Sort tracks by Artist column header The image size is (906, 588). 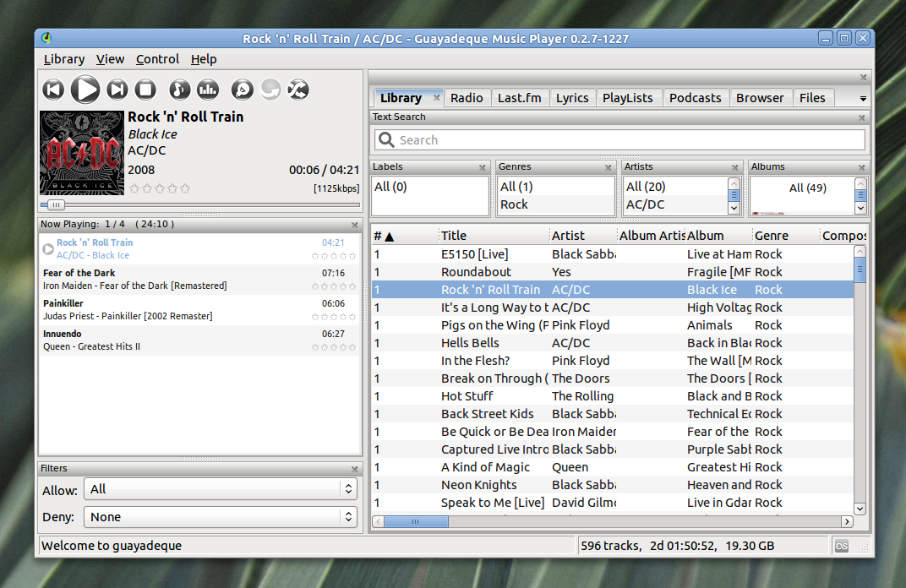[583, 236]
